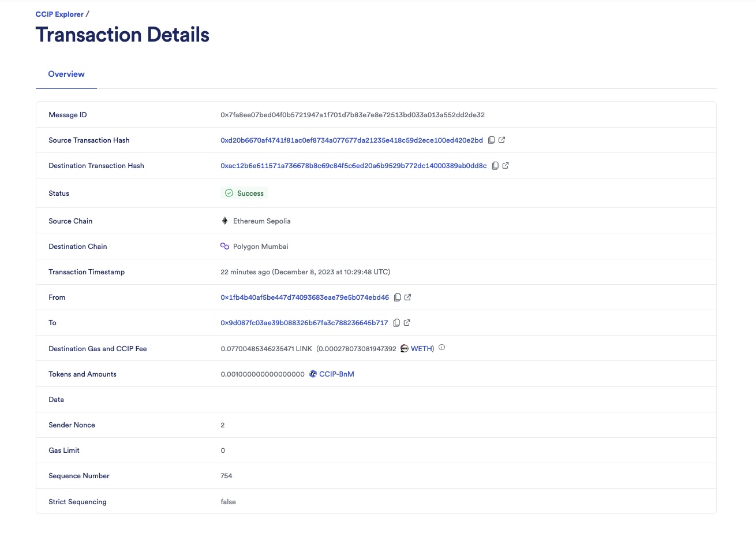Open the CCIP-BnM token link
756x536 pixels.
click(x=336, y=374)
